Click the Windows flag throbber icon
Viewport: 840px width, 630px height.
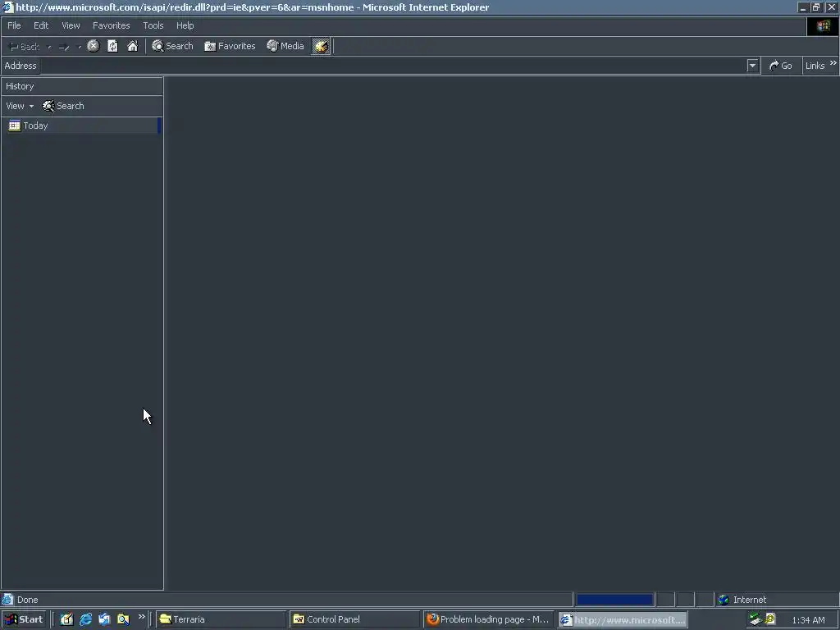[823, 26]
